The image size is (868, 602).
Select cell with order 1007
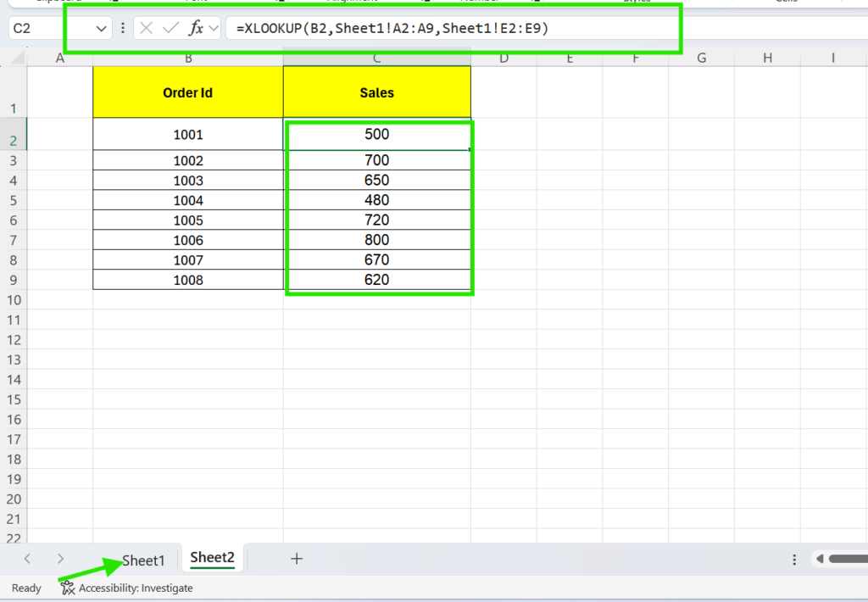188,259
